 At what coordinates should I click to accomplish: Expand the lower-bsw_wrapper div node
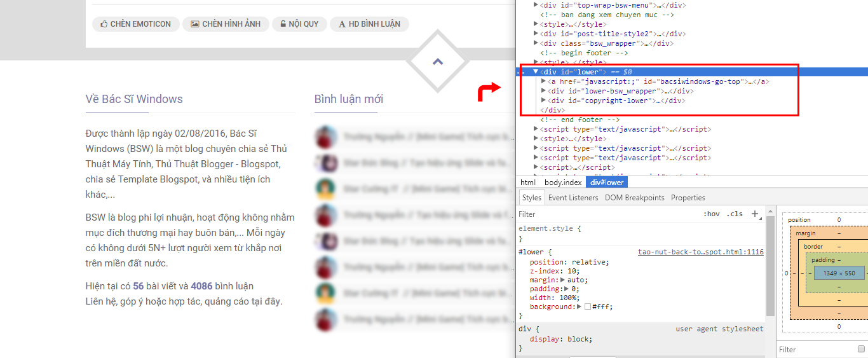pyautogui.click(x=543, y=91)
